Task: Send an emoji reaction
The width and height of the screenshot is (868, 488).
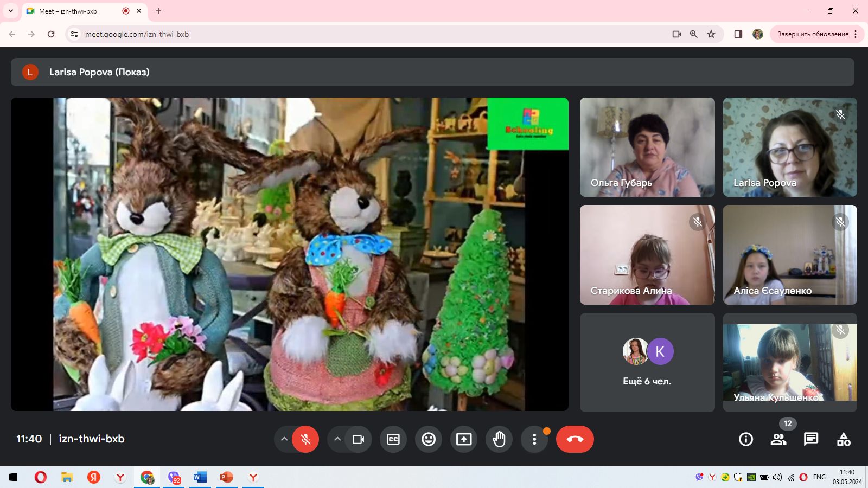Action: tap(429, 439)
